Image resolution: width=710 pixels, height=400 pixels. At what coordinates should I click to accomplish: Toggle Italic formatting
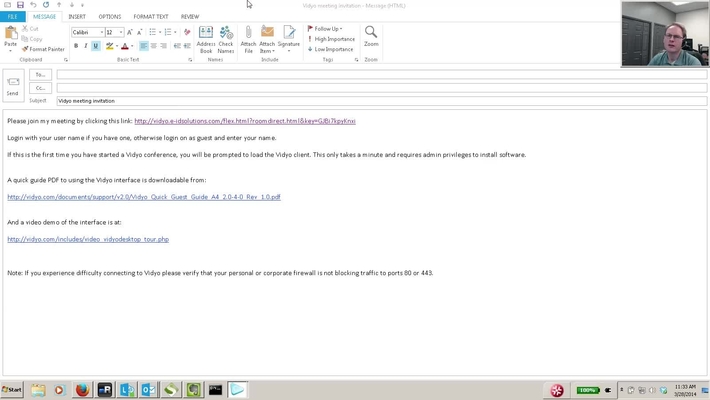[86, 46]
